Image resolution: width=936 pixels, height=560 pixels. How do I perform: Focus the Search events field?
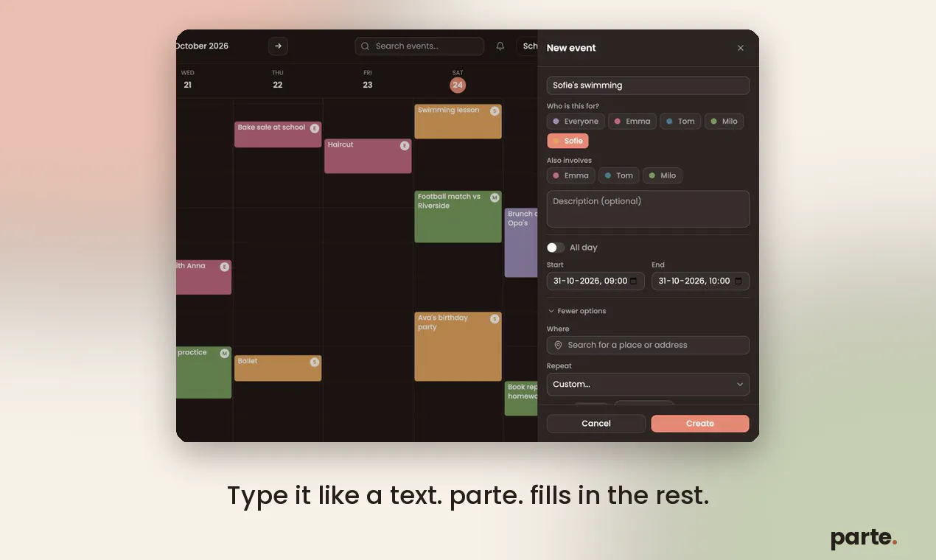click(x=419, y=46)
